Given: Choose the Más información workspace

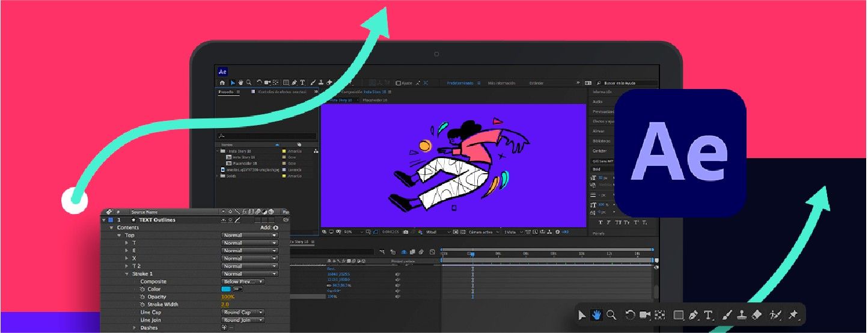Looking at the screenshot, I should [502, 83].
